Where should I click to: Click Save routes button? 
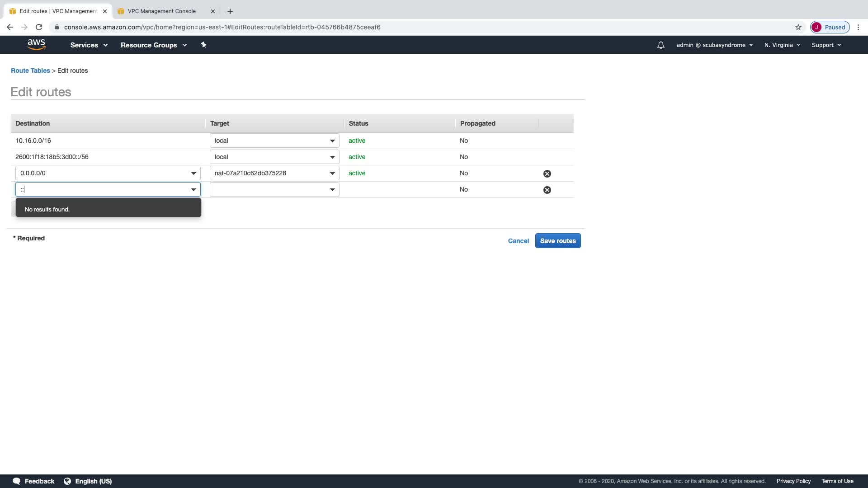pos(558,241)
